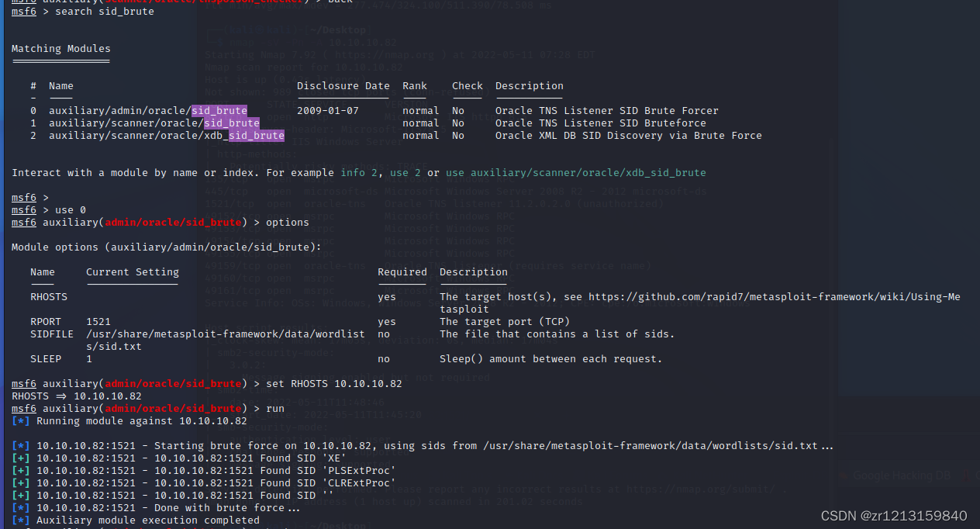Screen dimensions: 980x529
Task: Click the 'Check' column header
Action: point(468,86)
